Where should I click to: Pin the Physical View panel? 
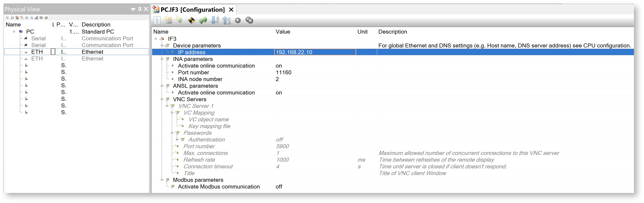pos(140,9)
